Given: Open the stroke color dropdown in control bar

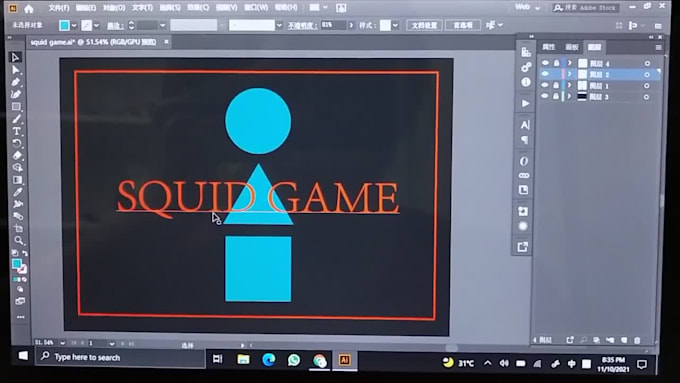Looking at the screenshot, I should coord(96,26).
